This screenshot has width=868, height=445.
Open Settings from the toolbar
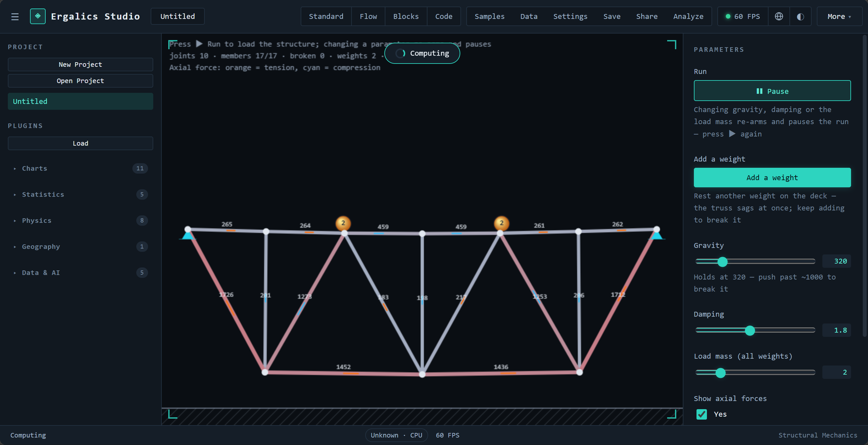click(570, 16)
